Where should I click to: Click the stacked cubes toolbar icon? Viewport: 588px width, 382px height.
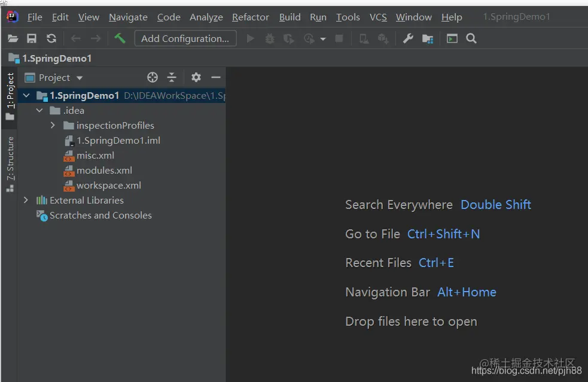383,39
